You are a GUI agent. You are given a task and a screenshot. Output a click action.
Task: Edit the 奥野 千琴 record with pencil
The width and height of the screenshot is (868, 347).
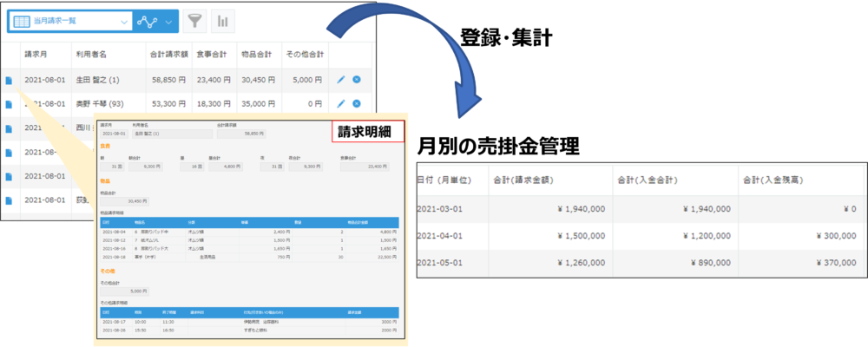point(341,103)
